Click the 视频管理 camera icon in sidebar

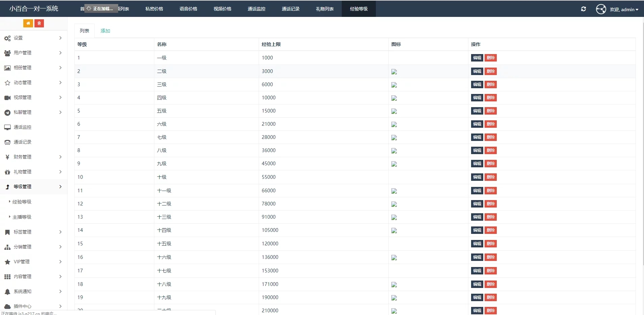pyautogui.click(x=7, y=98)
